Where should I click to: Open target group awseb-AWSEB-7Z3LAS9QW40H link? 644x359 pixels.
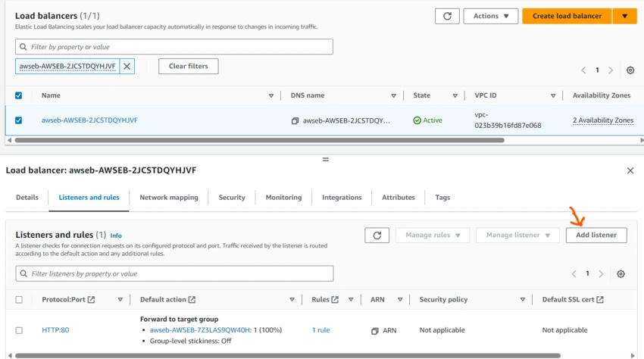(200, 330)
